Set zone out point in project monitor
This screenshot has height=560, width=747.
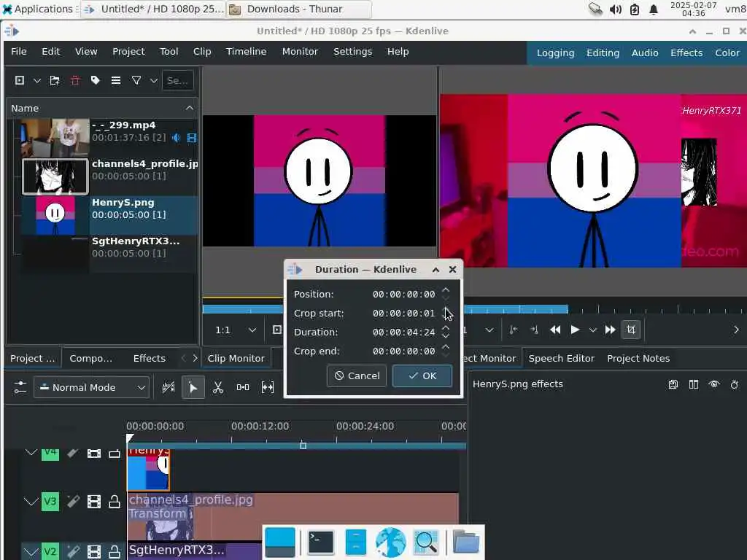coord(534,330)
